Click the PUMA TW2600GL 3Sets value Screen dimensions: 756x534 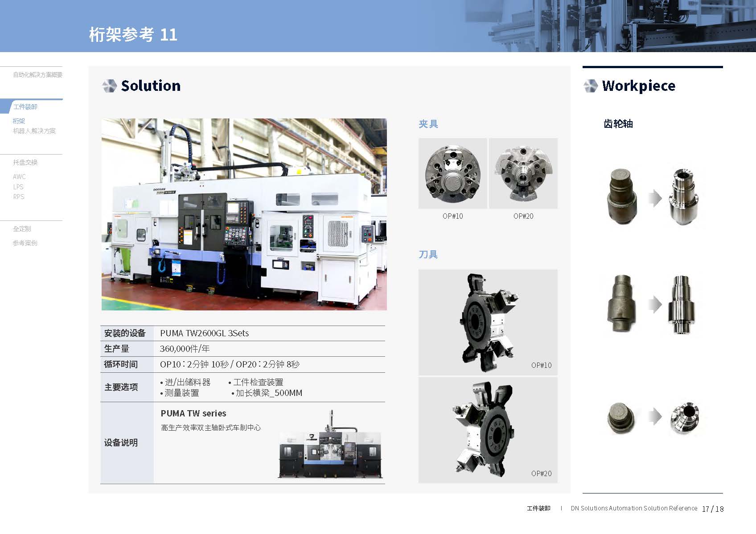coord(204,333)
